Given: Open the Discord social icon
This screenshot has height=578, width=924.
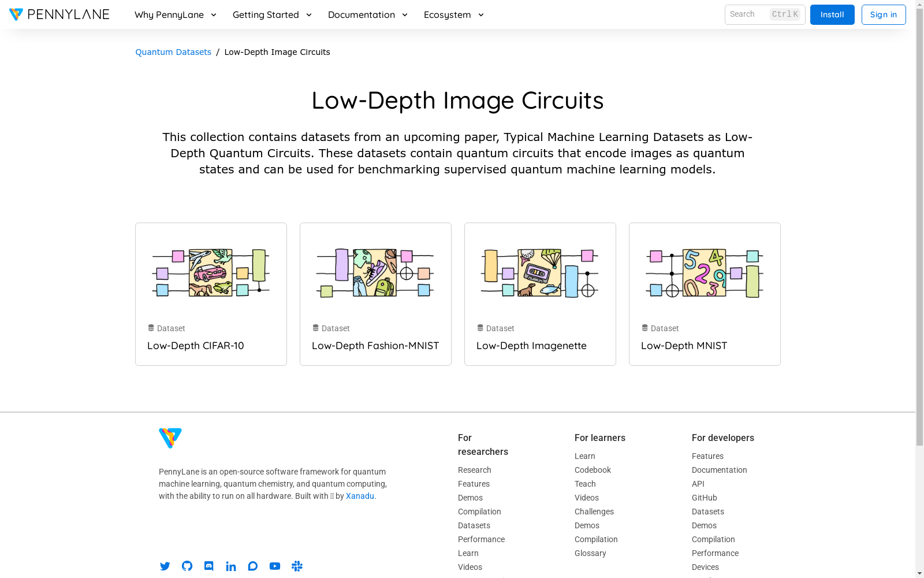Looking at the screenshot, I should 209,566.
